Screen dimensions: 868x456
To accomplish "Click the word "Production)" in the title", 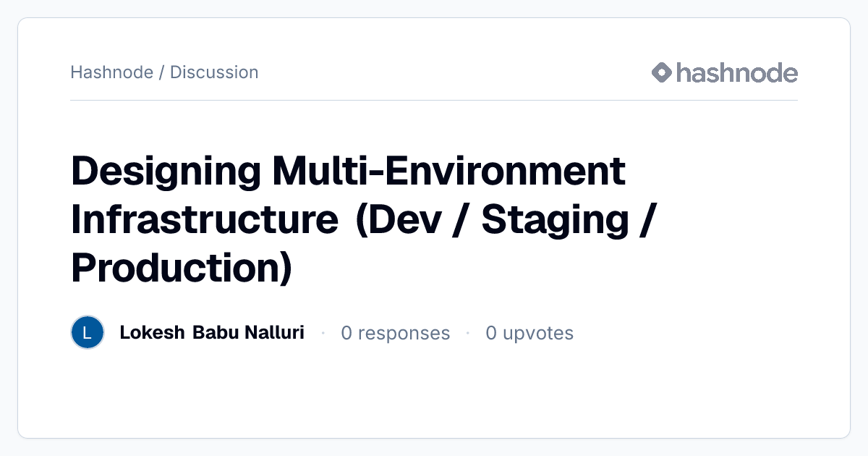I will coord(182,268).
